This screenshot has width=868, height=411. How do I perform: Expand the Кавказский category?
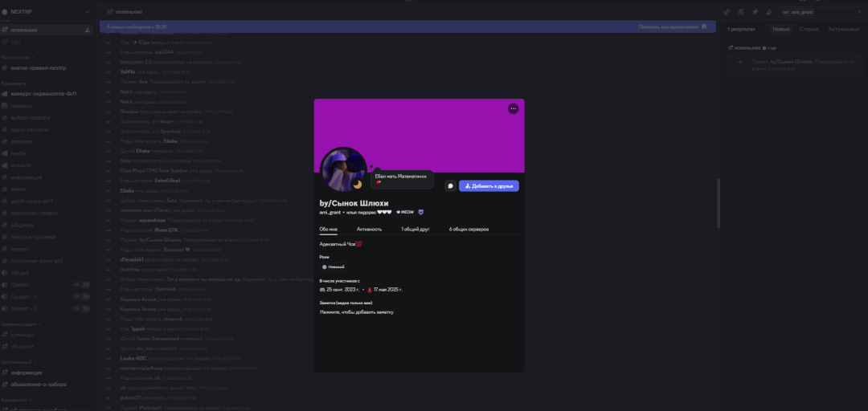tap(15, 400)
